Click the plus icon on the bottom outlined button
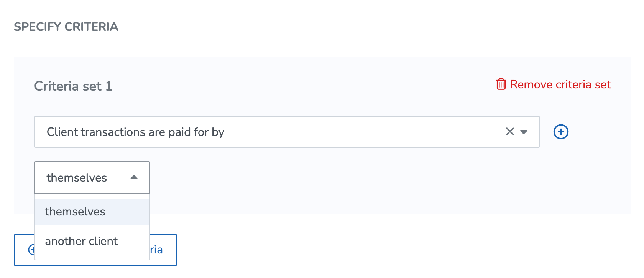Screen dimensions: 644x278 [32, 250]
